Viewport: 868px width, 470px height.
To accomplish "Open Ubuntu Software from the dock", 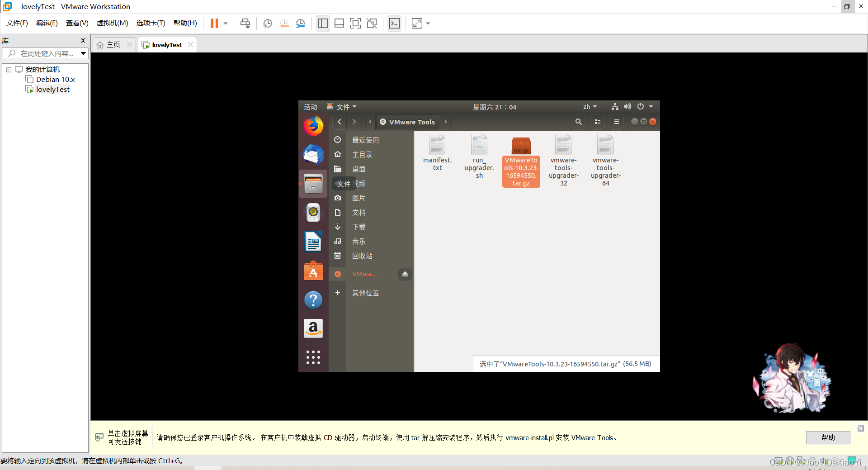I will click(x=313, y=271).
